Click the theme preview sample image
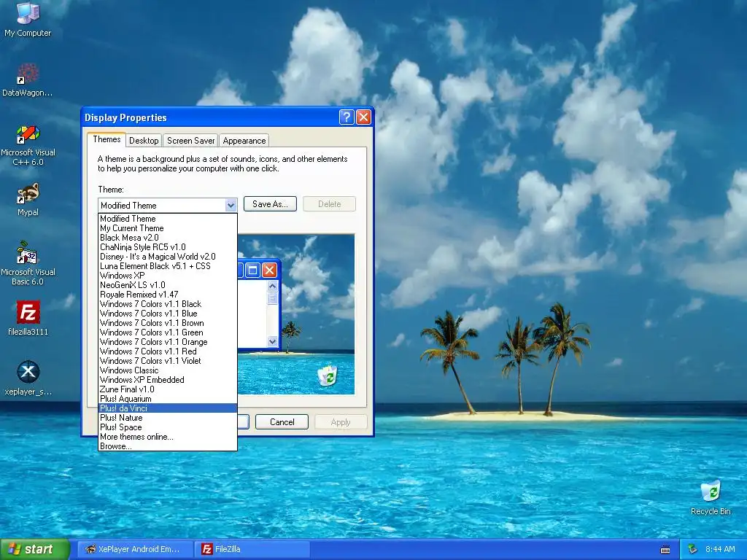This screenshot has width=747, height=560. pos(296,314)
